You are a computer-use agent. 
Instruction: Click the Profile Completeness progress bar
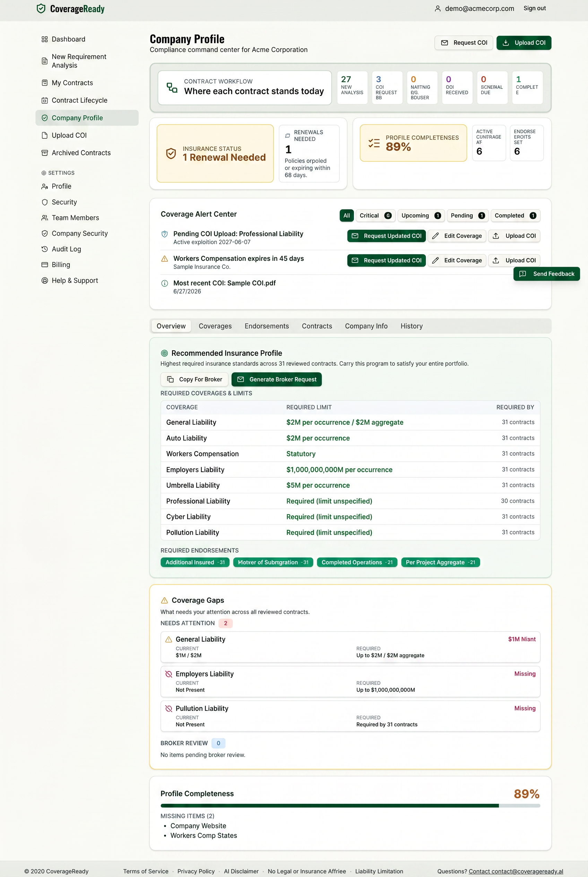coord(350,806)
